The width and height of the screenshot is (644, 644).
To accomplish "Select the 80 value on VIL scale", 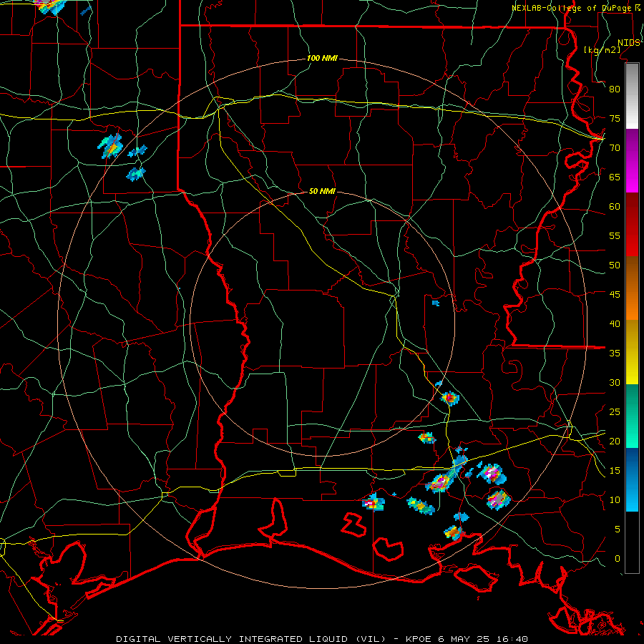I will tap(615, 89).
